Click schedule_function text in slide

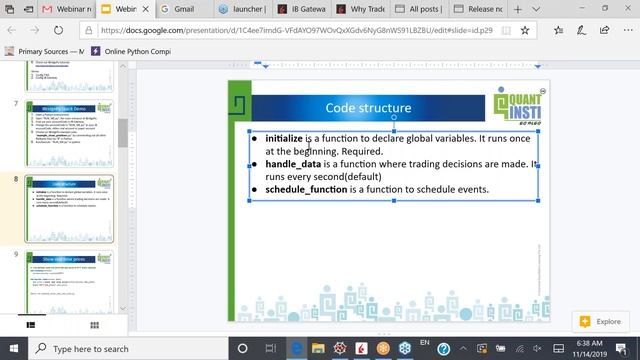(306, 189)
